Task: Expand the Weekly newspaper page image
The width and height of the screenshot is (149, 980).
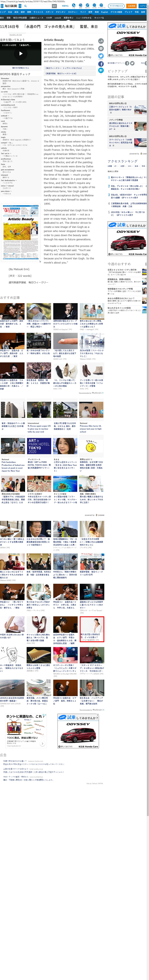Action: tap(40, 261)
